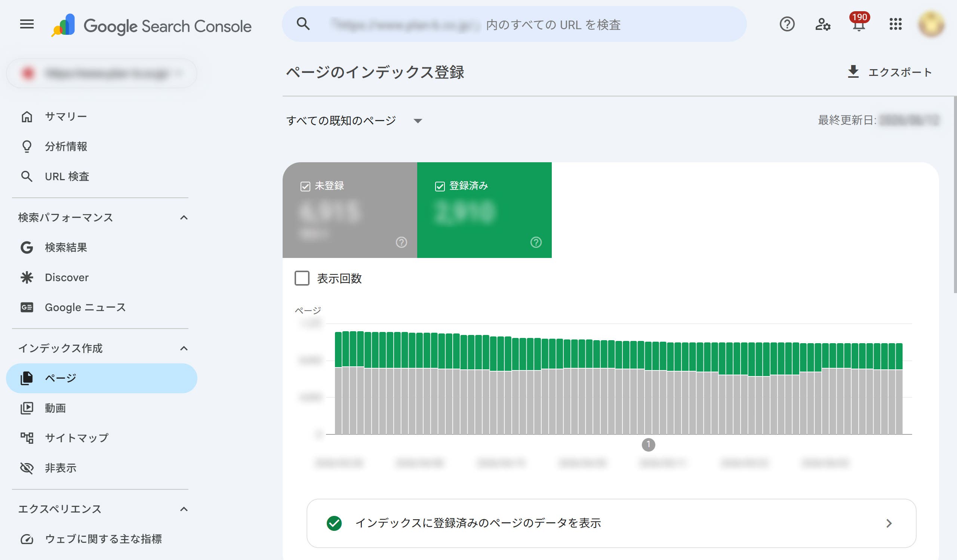This screenshot has height=560, width=957.
Task: Click the chart annotation marker 1
Action: [648, 444]
